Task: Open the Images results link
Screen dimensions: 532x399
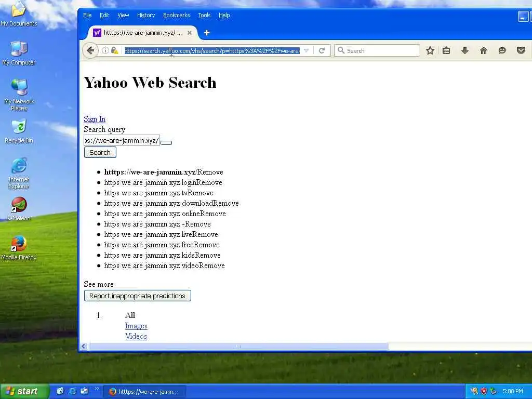Action: point(136,326)
